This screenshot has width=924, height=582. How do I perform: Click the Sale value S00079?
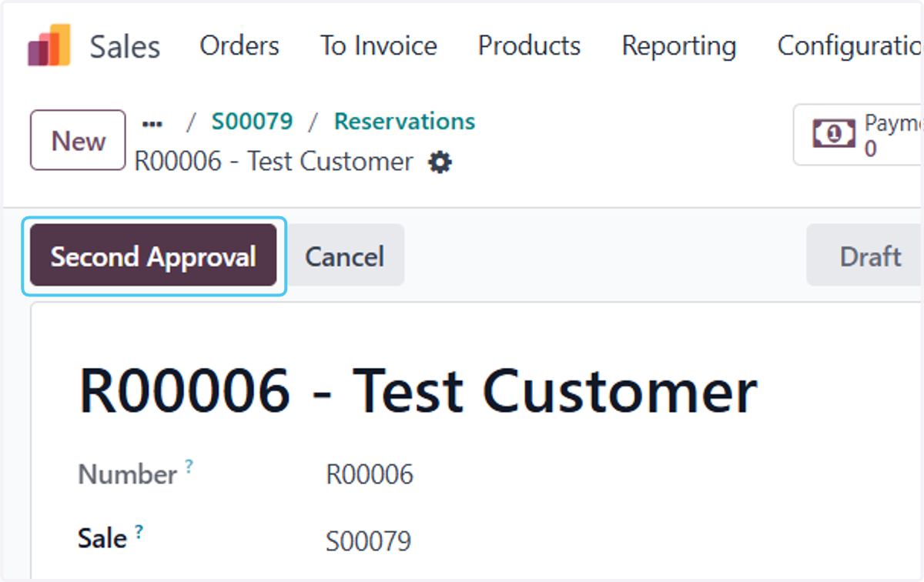click(369, 541)
